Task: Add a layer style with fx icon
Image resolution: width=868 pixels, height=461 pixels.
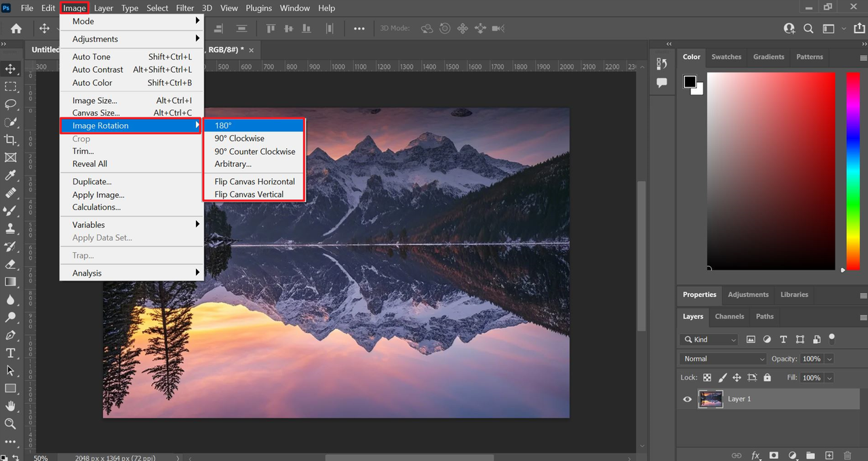Action: click(755, 456)
